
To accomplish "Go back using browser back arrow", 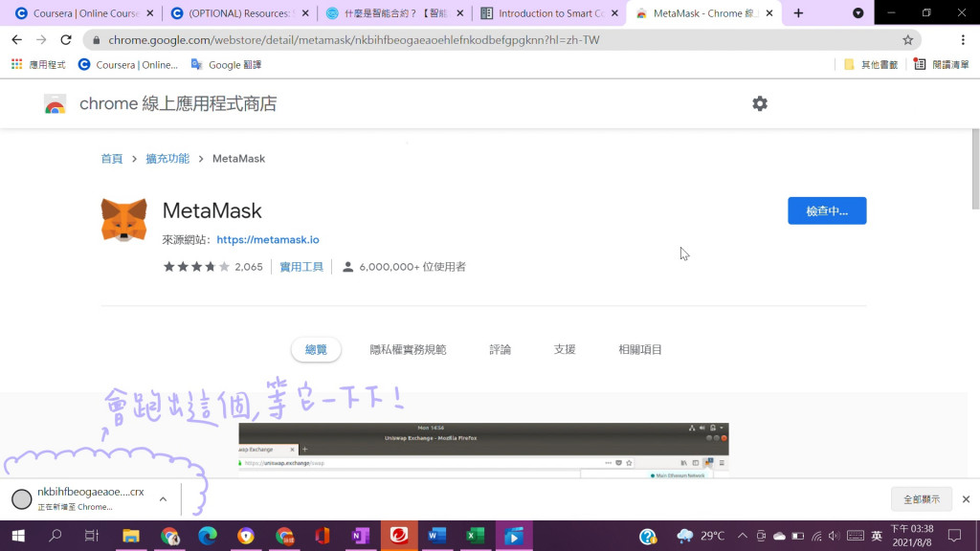I will click(17, 40).
